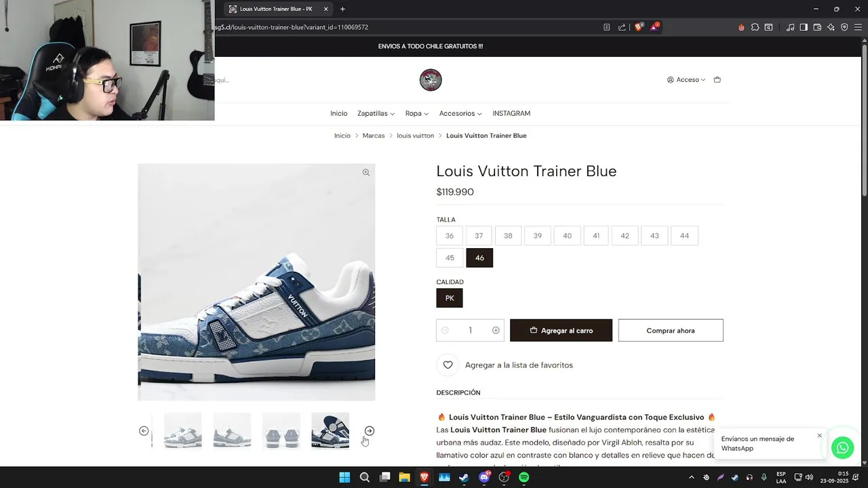Screen dimensions: 868x488
Task: Click Comprar ahora button
Action: click(671, 330)
